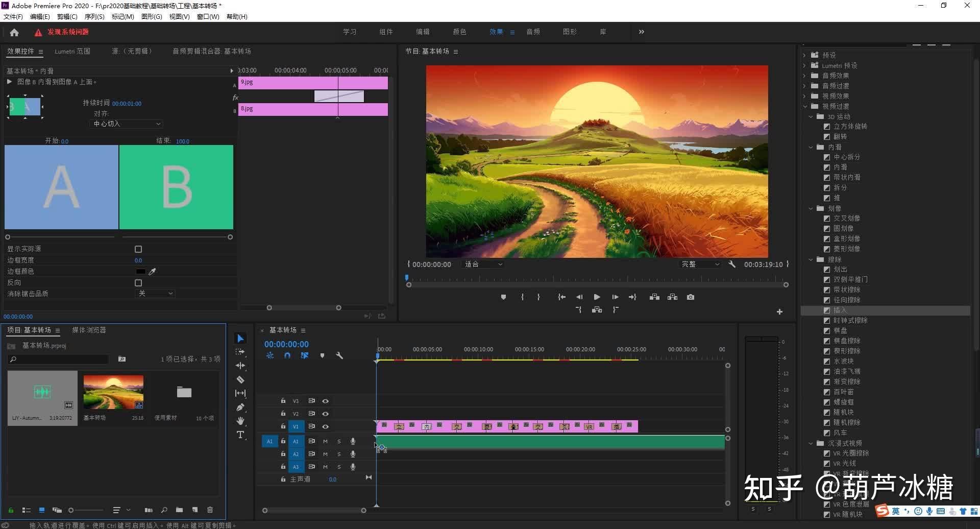Select the Hand tool

(x=240, y=421)
